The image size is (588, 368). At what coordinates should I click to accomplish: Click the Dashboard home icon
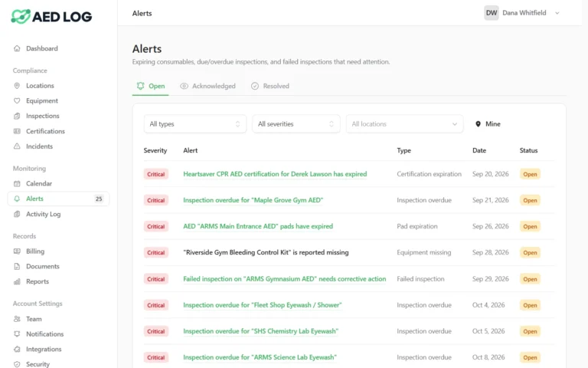pyautogui.click(x=17, y=48)
